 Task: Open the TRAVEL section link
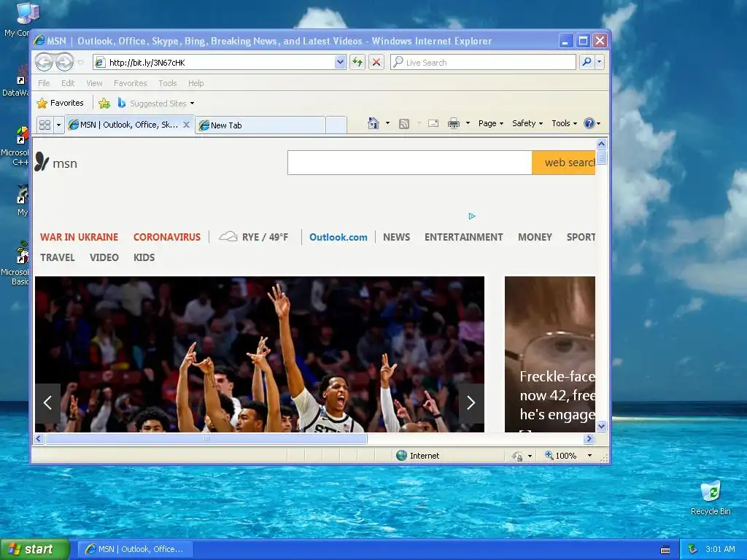58,257
